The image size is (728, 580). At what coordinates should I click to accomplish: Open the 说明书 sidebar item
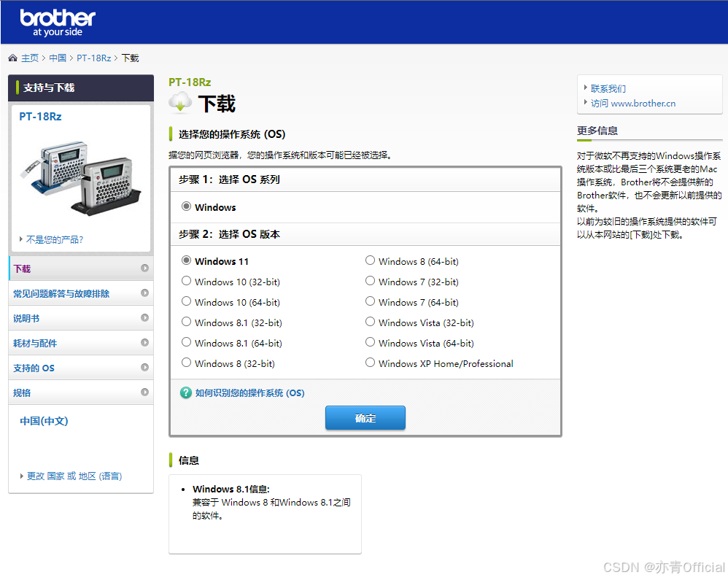click(81, 318)
